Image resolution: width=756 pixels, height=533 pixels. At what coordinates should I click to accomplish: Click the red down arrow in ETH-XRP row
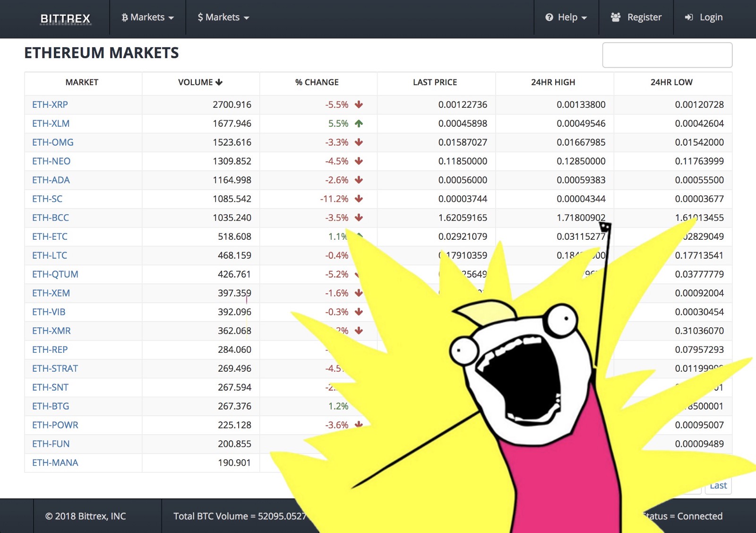coord(359,105)
